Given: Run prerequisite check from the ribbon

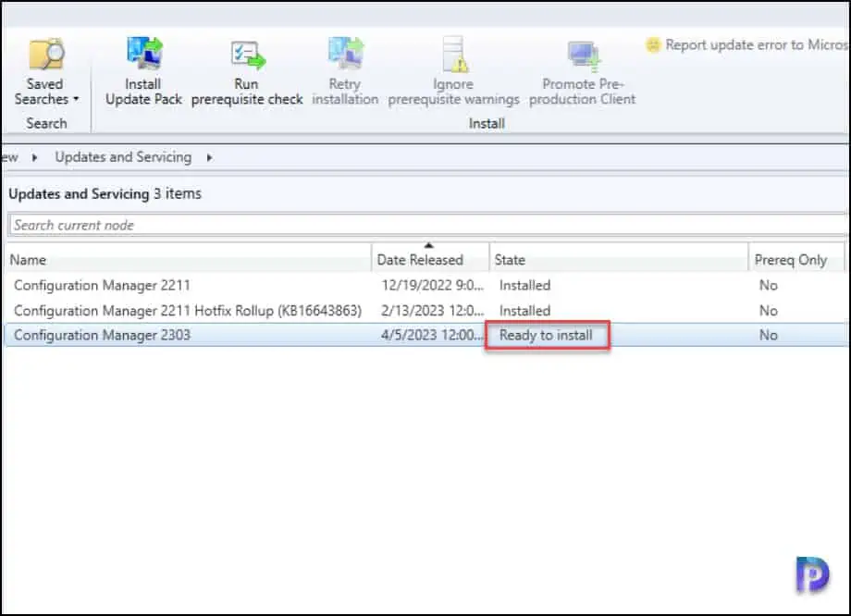Looking at the screenshot, I should point(247,71).
